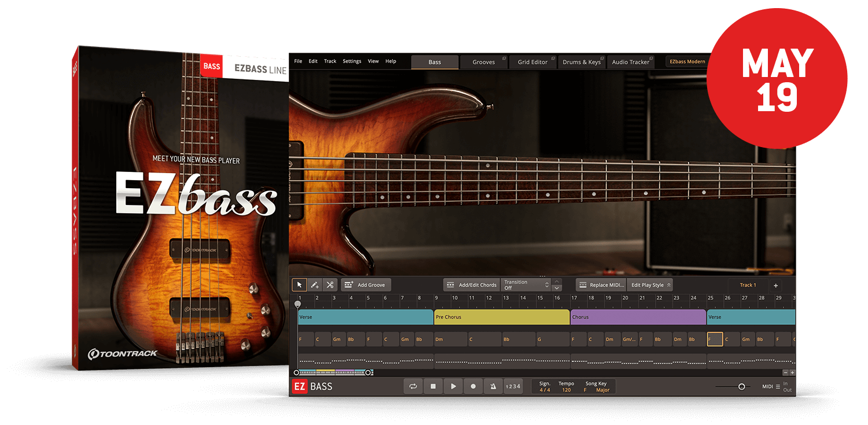Screen dimensions: 868x425
Task: Click bar 17 on the timeline ruler
Action: click(574, 298)
